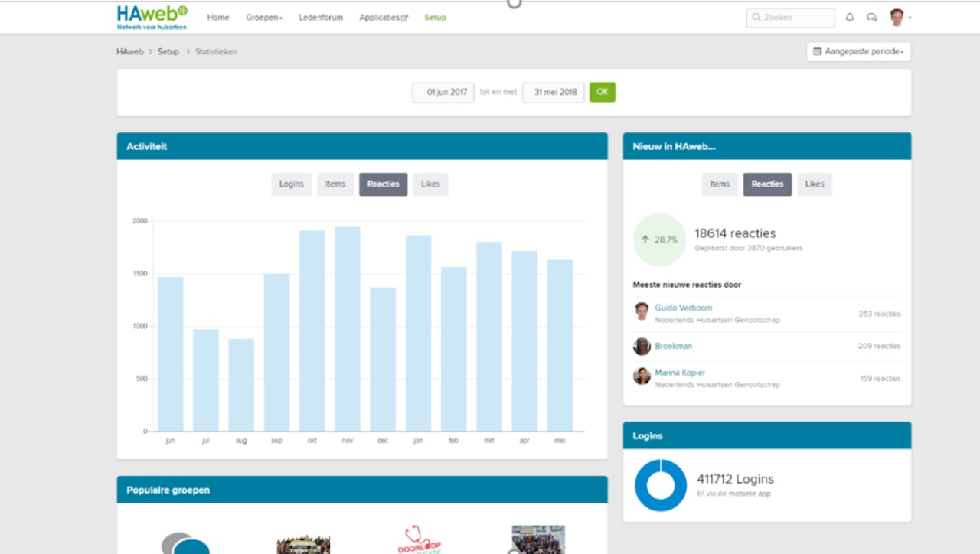Open the Aangepaste periode dropdown
Image resolution: width=980 pixels, height=554 pixels.
tap(858, 51)
